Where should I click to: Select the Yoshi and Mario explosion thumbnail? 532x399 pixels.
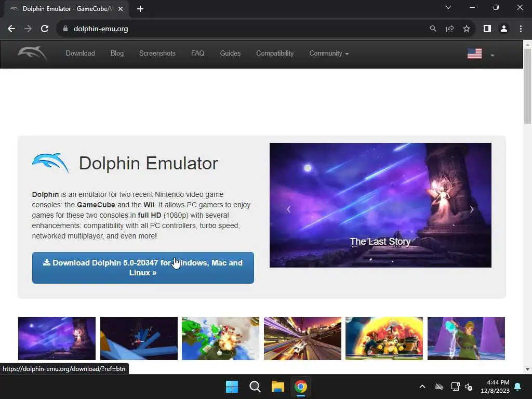(220, 338)
